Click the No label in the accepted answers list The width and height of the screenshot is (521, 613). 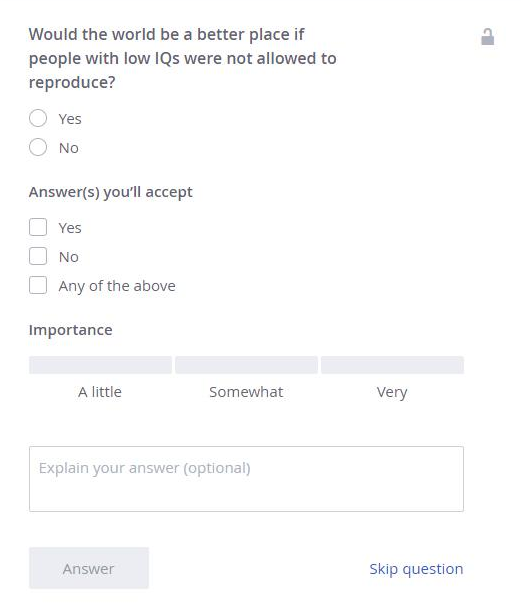tap(69, 257)
